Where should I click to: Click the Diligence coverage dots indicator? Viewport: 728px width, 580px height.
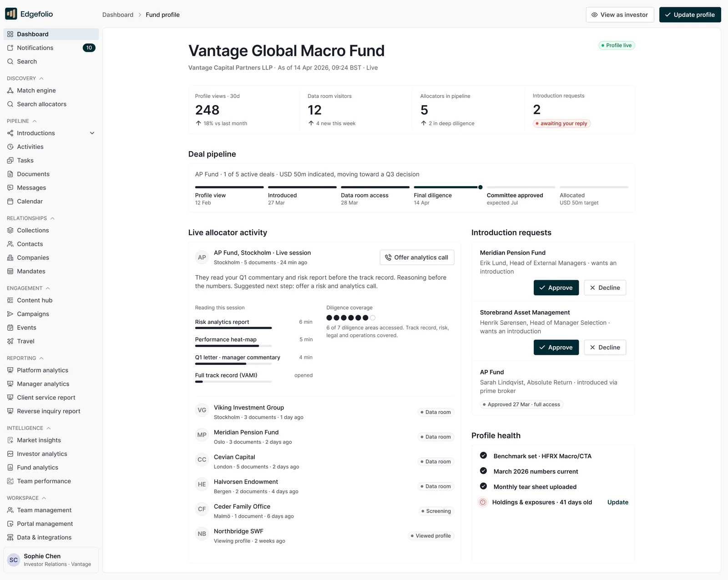(x=351, y=318)
